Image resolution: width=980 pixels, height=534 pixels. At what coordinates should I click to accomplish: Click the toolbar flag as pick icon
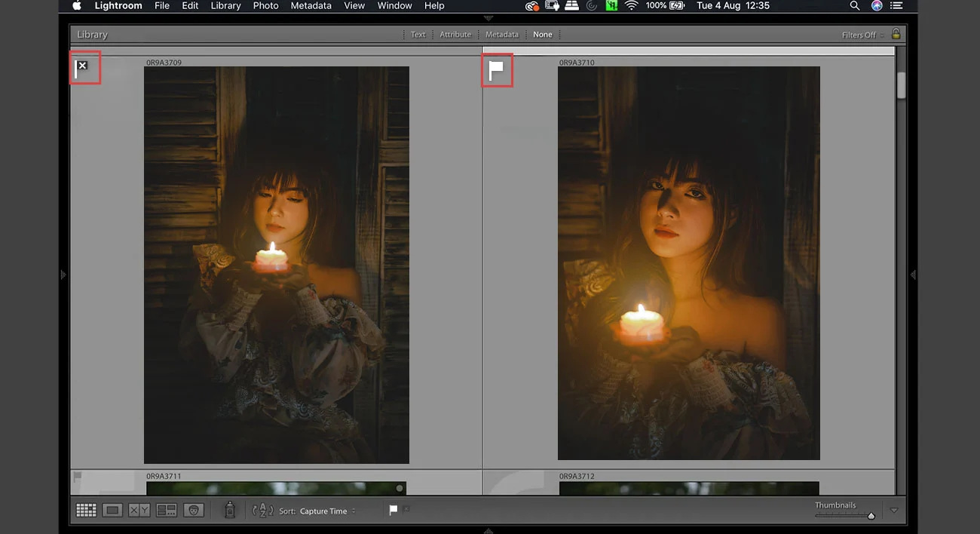click(x=393, y=510)
